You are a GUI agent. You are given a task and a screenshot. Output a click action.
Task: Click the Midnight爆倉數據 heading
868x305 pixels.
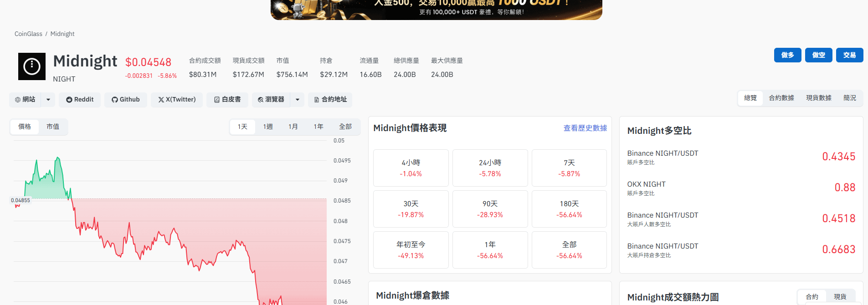(412, 295)
